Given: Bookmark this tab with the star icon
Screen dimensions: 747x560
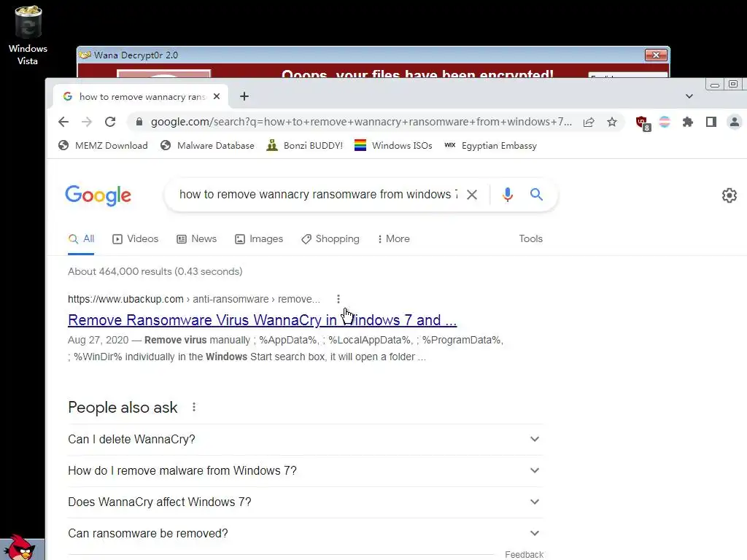Looking at the screenshot, I should coord(612,122).
